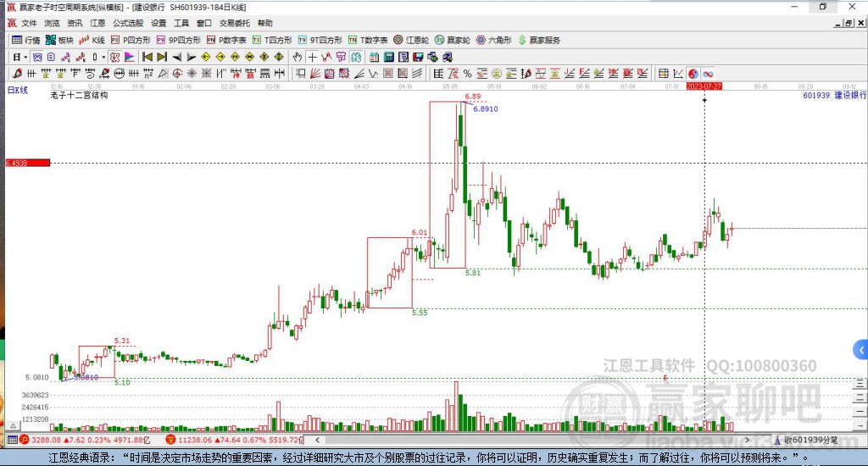Open the 江恩轮 tool
The height and width of the screenshot is (466, 868).
click(x=411, y=40)
